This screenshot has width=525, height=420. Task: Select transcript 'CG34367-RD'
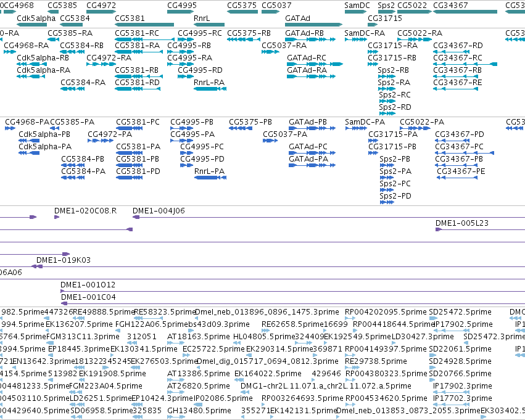point(458,46)
